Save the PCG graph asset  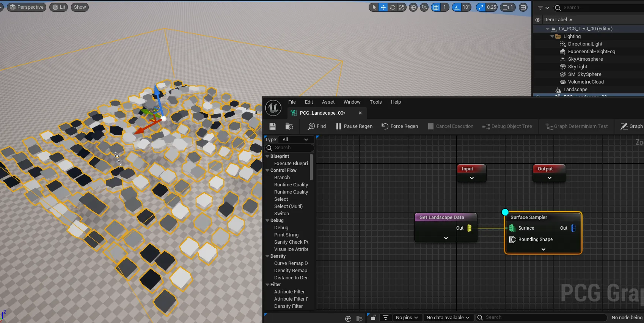[273, 126]
